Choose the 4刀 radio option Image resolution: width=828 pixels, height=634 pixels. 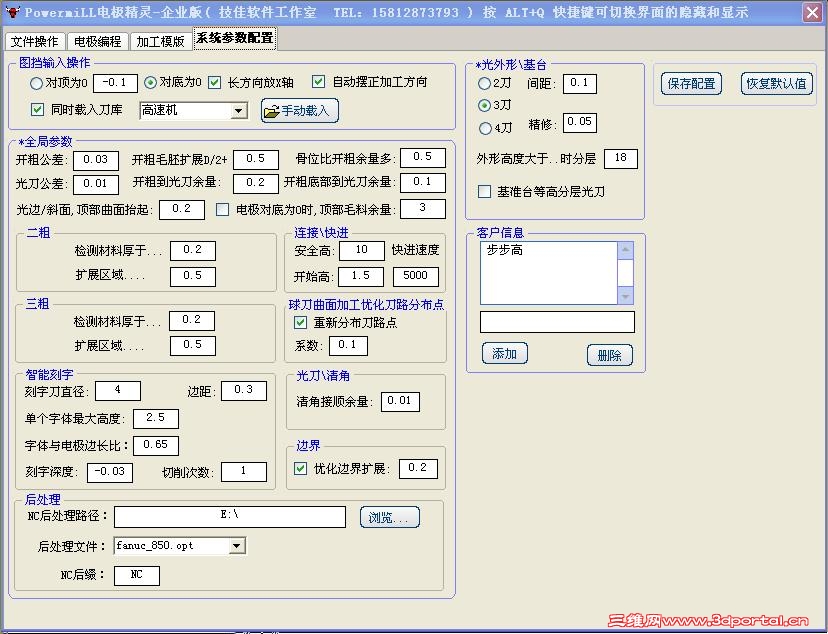point(485,128)
